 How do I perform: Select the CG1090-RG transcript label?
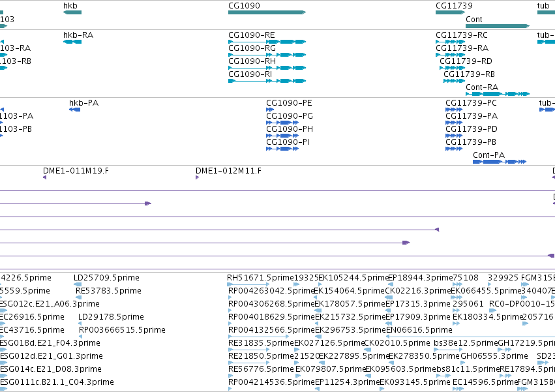[252, 48]
